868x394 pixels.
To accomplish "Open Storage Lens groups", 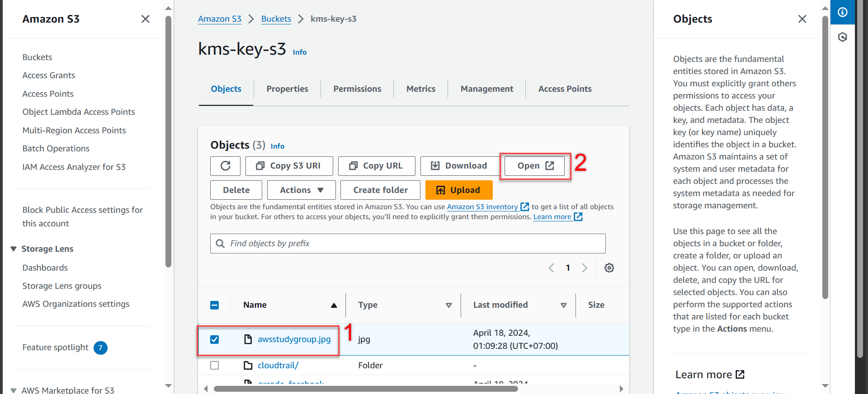I will [62, 286].
